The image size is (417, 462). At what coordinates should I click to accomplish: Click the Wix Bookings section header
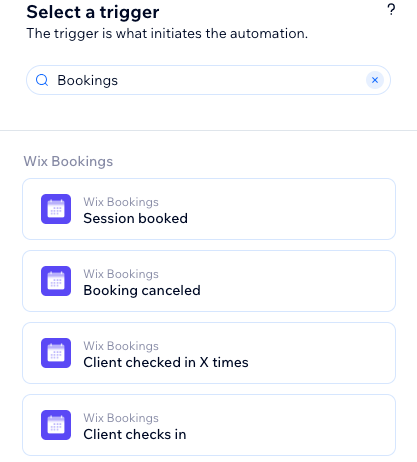(68, 161)
